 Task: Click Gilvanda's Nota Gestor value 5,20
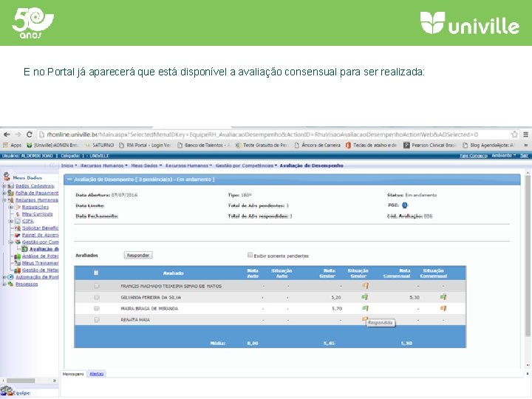tap(336, 298)
